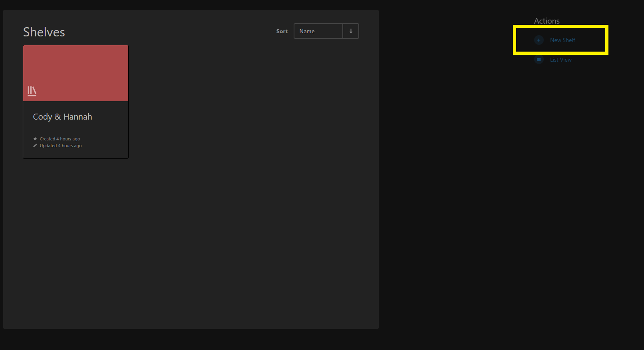
Task: Open the Sort by Name dropdown
Action: pos(318,31)
